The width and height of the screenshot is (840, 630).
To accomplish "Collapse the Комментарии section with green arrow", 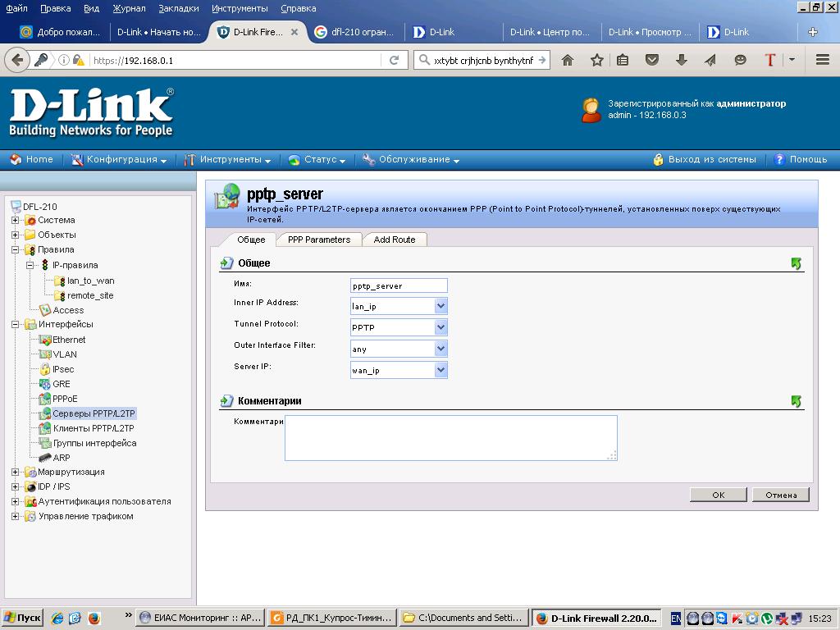I will click(x=796, y=401).
